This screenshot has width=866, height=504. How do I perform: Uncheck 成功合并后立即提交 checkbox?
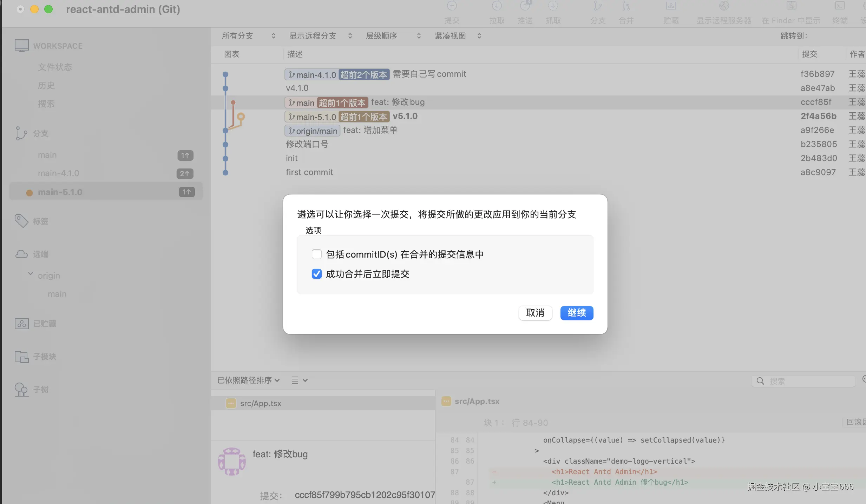tap(317, 274)
